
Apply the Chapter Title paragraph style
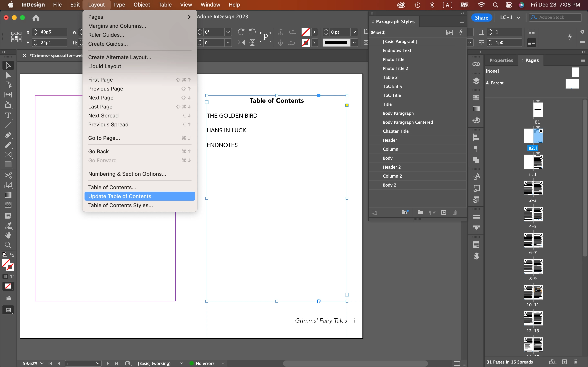click(395, 131)
